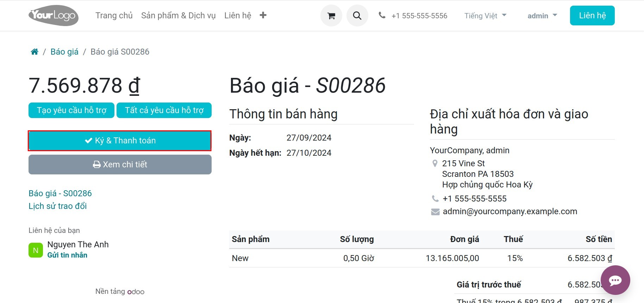Click the 15% tax cell
644x303 pixels.
pos(515,258)
